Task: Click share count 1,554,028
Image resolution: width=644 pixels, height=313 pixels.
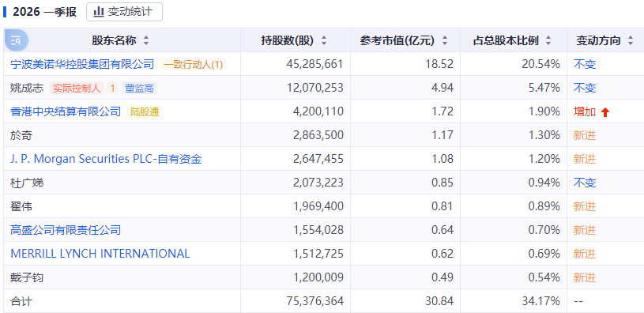Action: coord(318,230)
